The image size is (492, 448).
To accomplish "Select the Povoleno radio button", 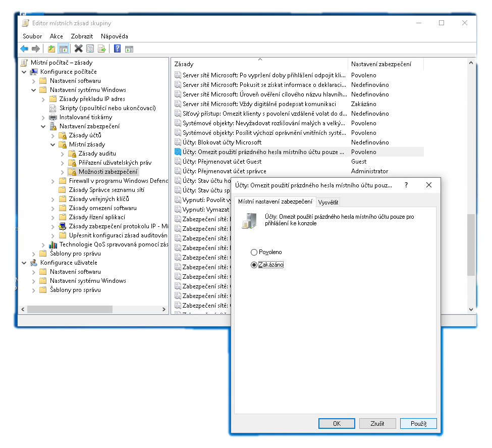I will [254, 252].
